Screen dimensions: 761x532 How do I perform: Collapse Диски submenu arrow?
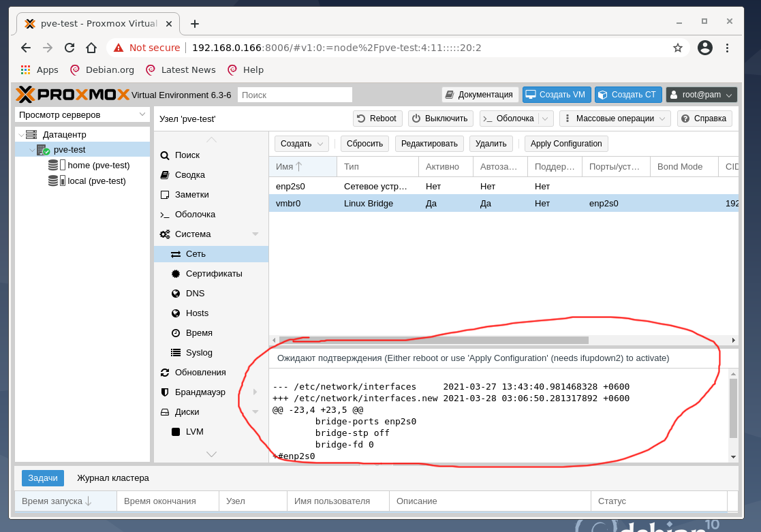point(255,412)
